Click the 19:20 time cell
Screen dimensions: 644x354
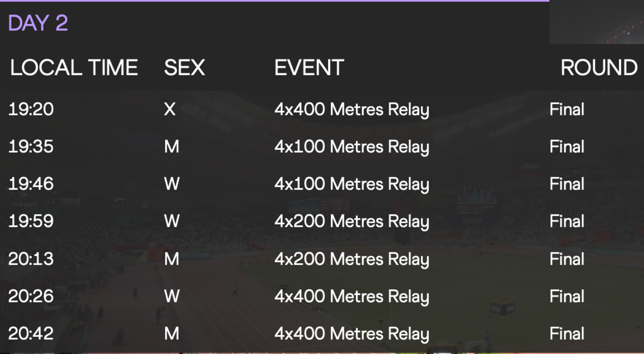31,109
